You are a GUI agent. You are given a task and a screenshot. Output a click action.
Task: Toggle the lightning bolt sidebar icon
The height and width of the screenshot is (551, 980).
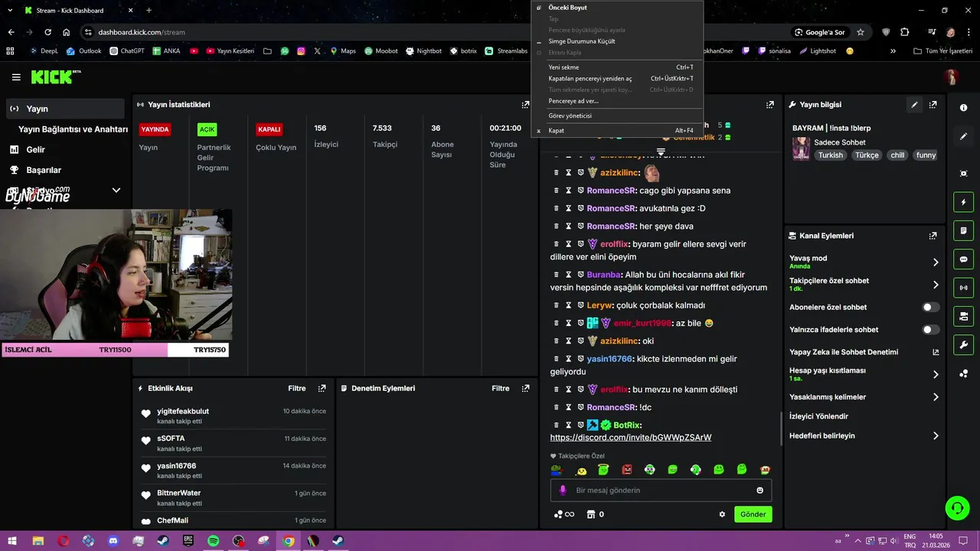[963, 202]
